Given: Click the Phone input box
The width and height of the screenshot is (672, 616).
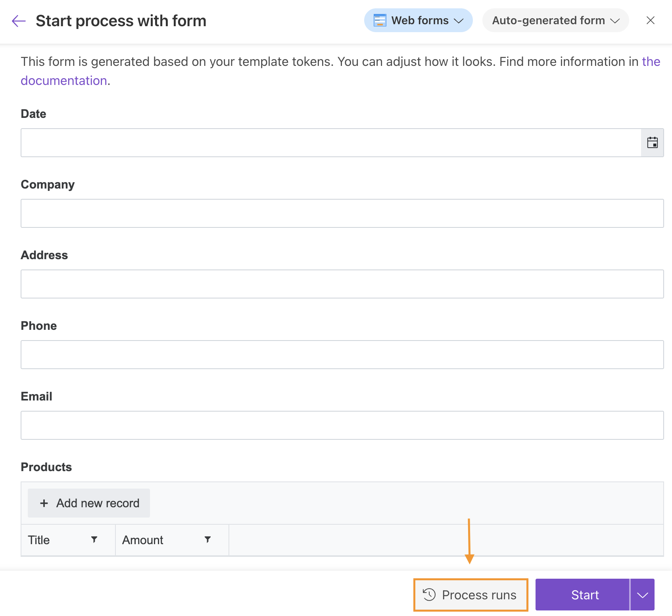Looking at the screenshot, I should coord(342,354).
